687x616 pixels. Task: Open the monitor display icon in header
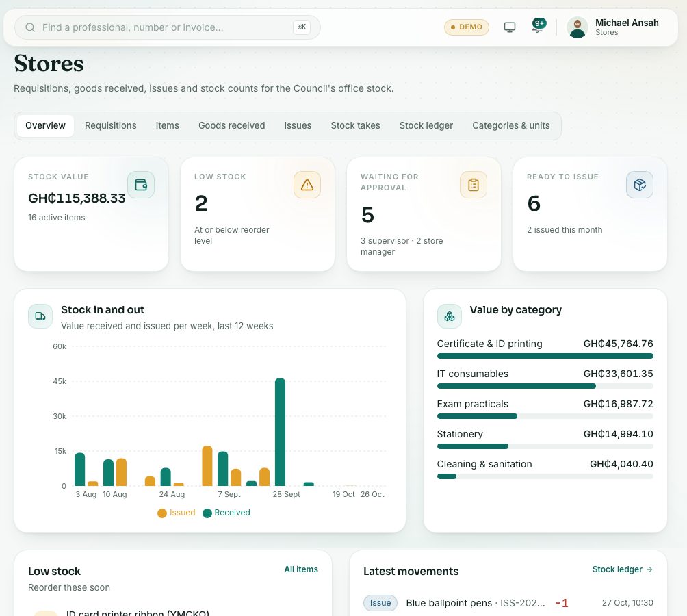510,27
